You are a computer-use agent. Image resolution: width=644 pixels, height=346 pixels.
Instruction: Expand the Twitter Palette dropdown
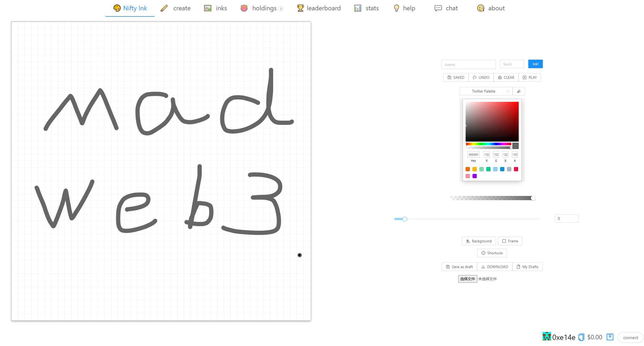pyautogui.click(x=486, y=91)
